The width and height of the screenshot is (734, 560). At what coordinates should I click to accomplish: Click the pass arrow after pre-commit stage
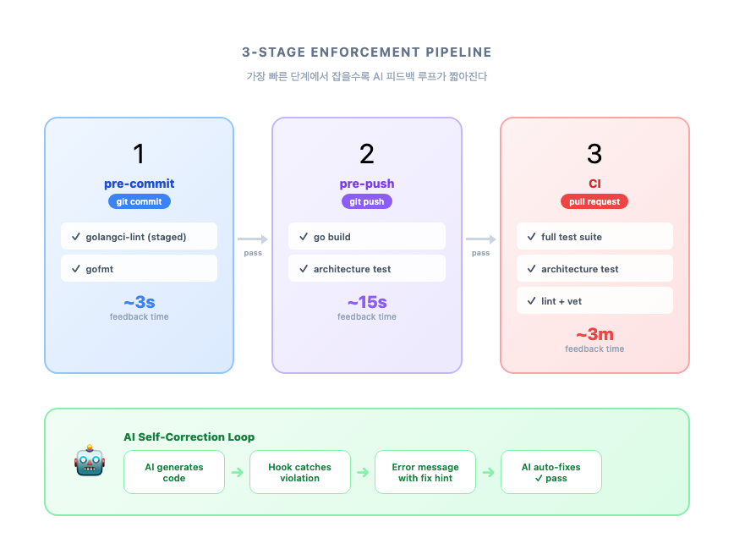click(253, 239)
